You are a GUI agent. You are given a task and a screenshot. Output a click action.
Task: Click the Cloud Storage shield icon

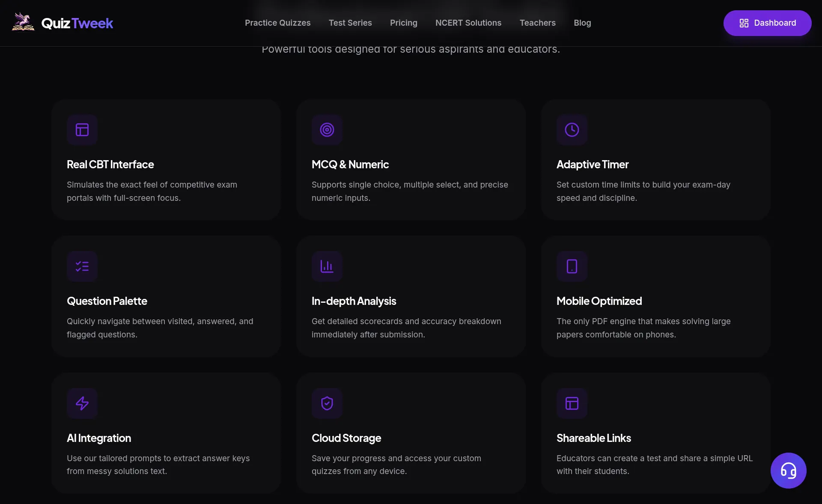pyautogui.click(x=327, y=403)
